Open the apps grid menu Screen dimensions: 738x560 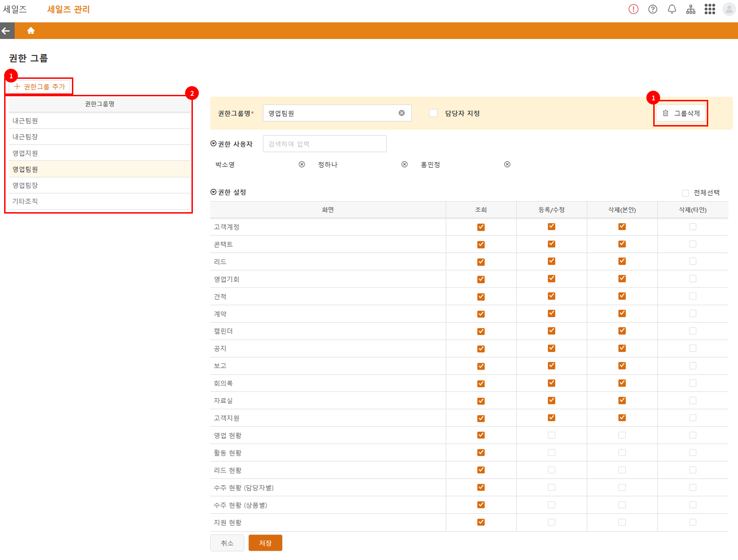pos(710,9)
